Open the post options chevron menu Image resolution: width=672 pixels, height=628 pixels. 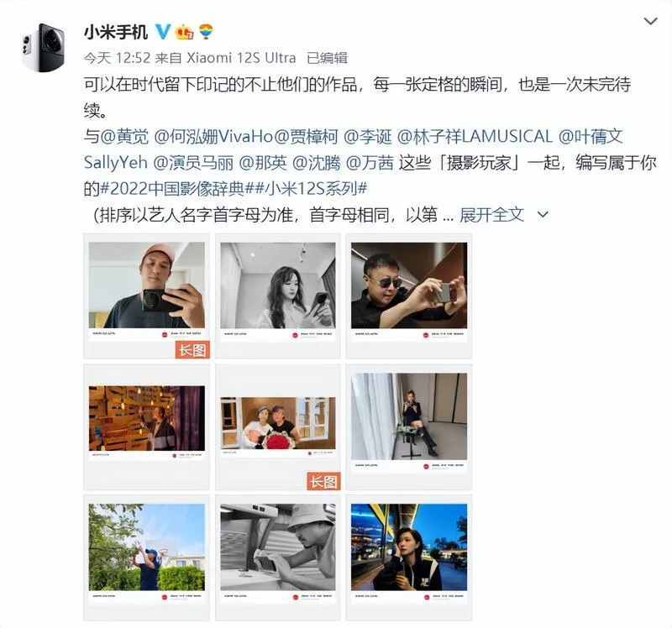pos(650,21)
